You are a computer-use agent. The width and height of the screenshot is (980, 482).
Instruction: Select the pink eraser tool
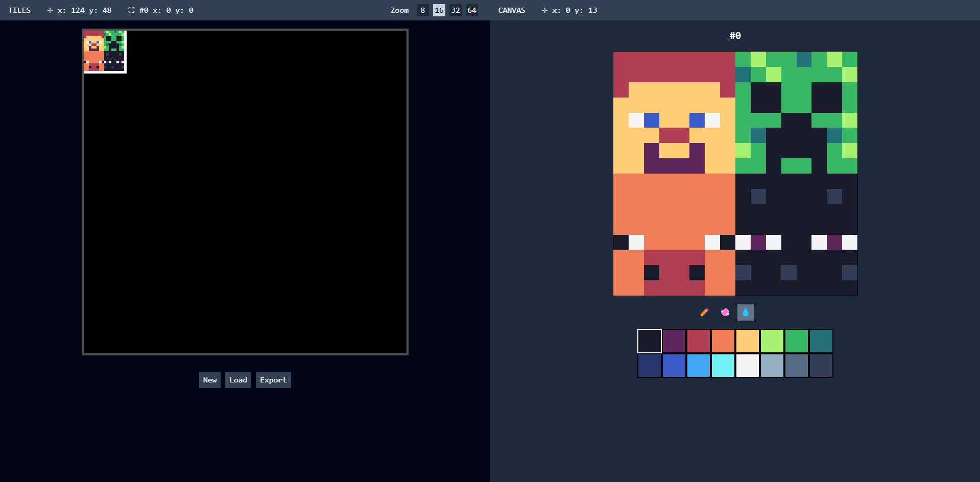click(725, 312)
